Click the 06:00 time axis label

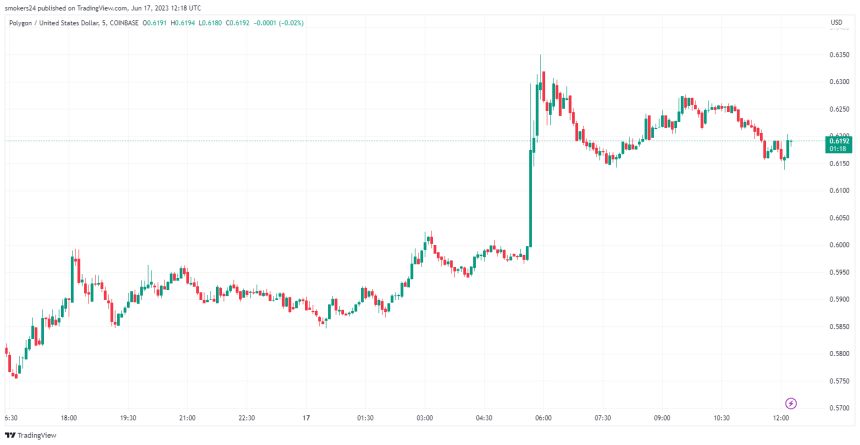pyautogui.click(x=543, y=417)
